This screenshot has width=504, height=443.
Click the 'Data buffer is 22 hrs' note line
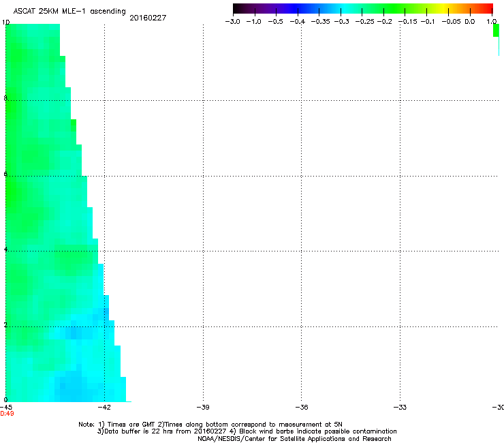tap(247, 431)
